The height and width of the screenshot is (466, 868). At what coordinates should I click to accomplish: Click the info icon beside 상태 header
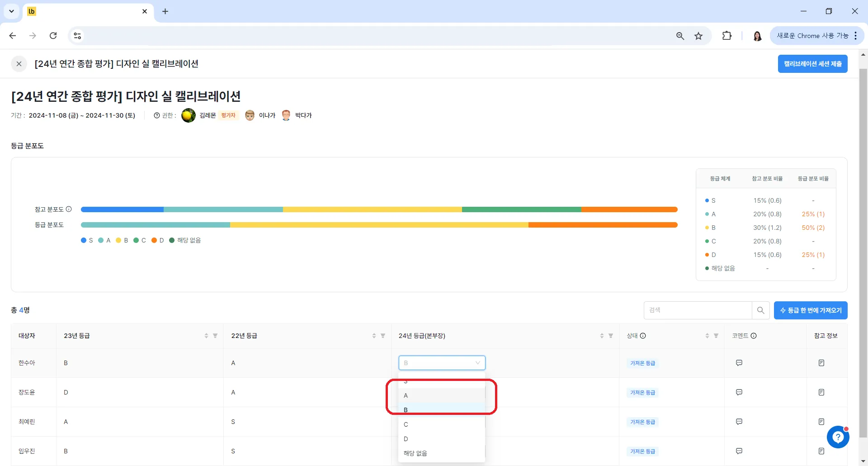point(643,336)
